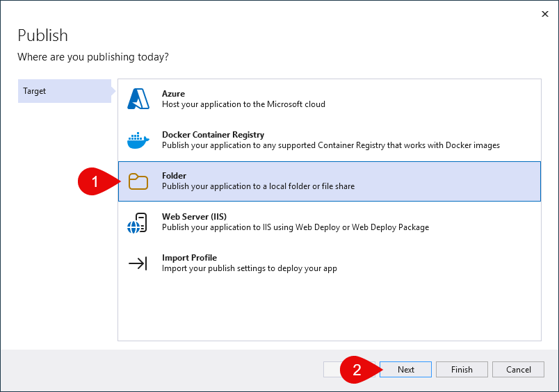Click the red step 1 marker
The height and width of the screenshot is (392, 559).
[x=95, y=182]
